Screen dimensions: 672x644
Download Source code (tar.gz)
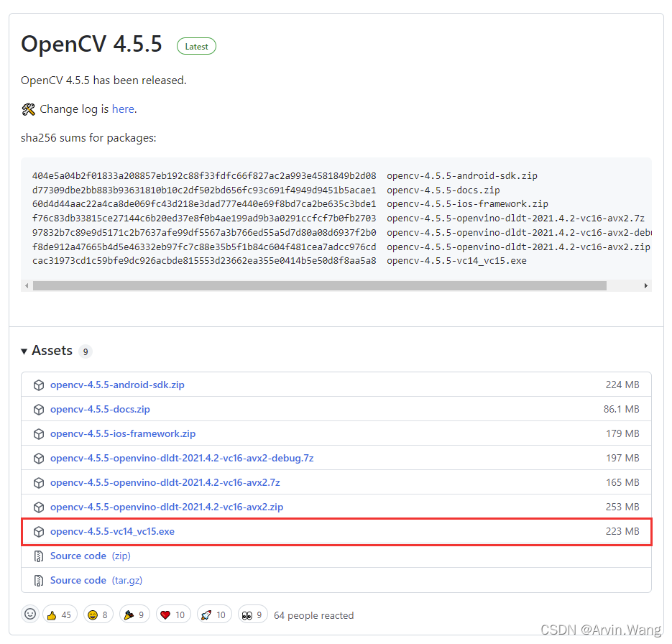[x=96, y=580]
